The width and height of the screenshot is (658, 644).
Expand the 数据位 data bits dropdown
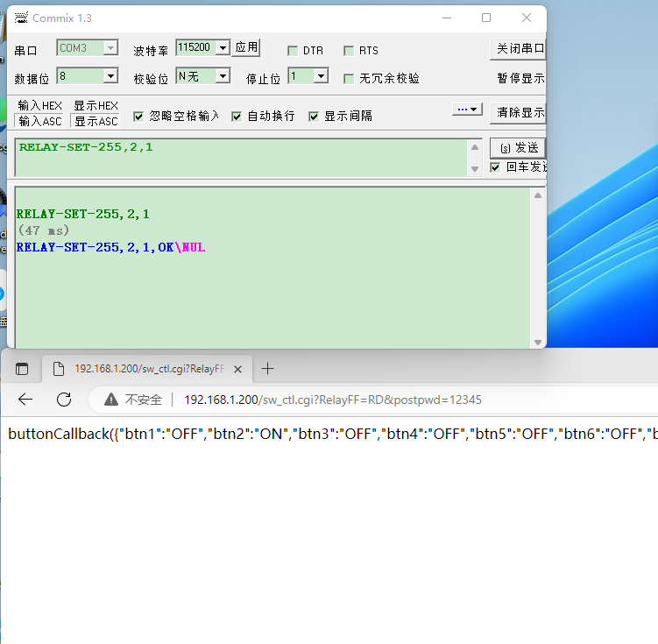pyautogui.click(x=110, y=76)
